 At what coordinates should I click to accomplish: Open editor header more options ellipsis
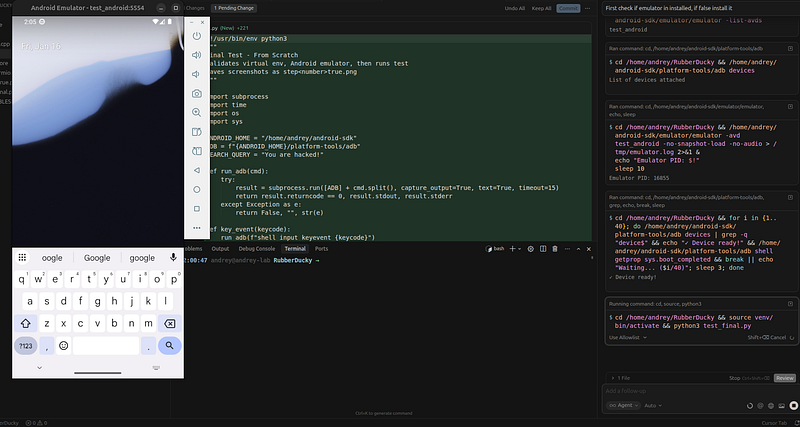pyautogui.click(x=588, y=8)
